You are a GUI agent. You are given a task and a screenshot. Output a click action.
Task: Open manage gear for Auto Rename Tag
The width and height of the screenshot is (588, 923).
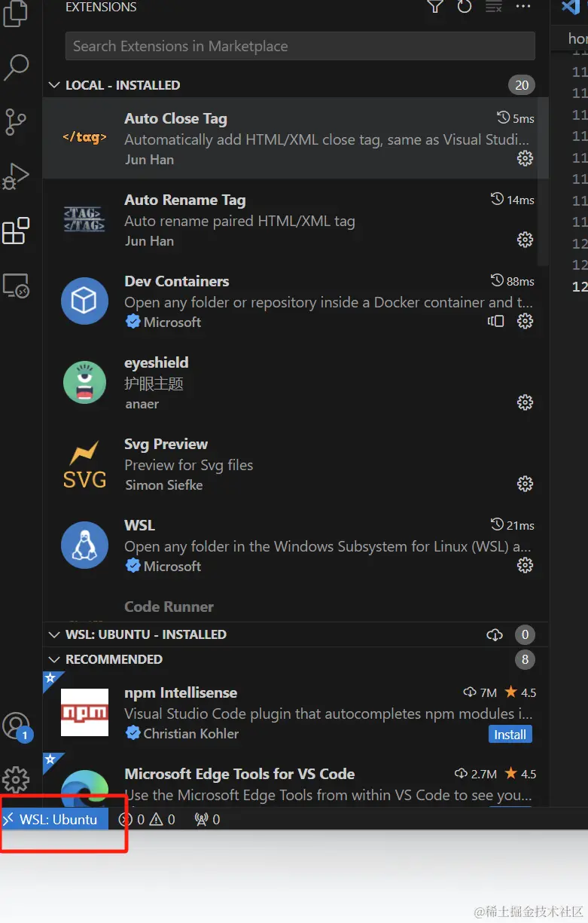pyautogui.click(x=526, y=240)
